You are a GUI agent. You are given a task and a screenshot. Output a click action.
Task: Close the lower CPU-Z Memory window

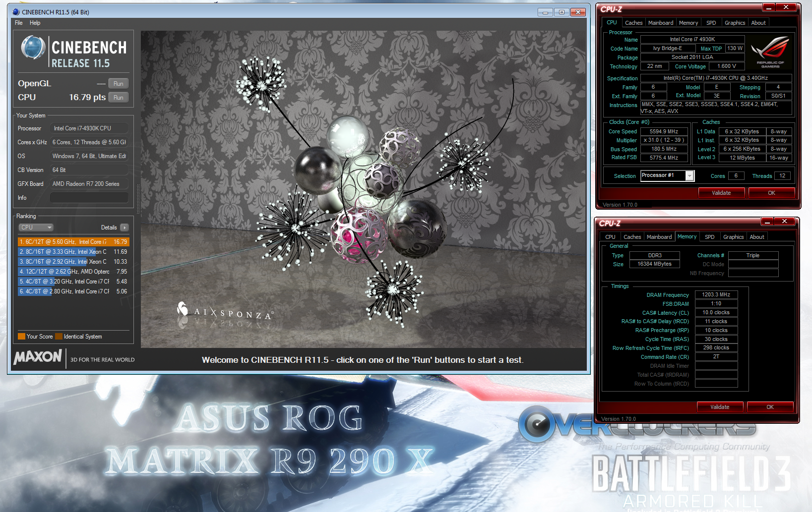[785, 222]
